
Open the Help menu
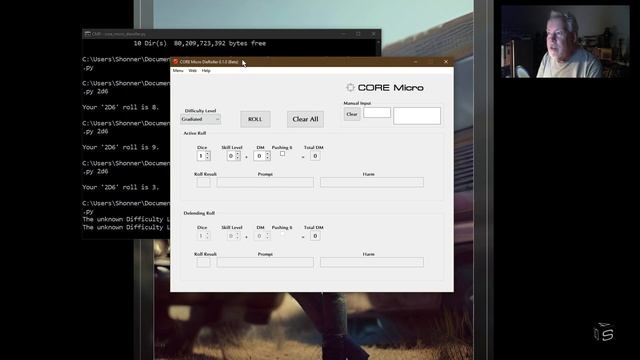pyautogui.click(x=206, y=71)
